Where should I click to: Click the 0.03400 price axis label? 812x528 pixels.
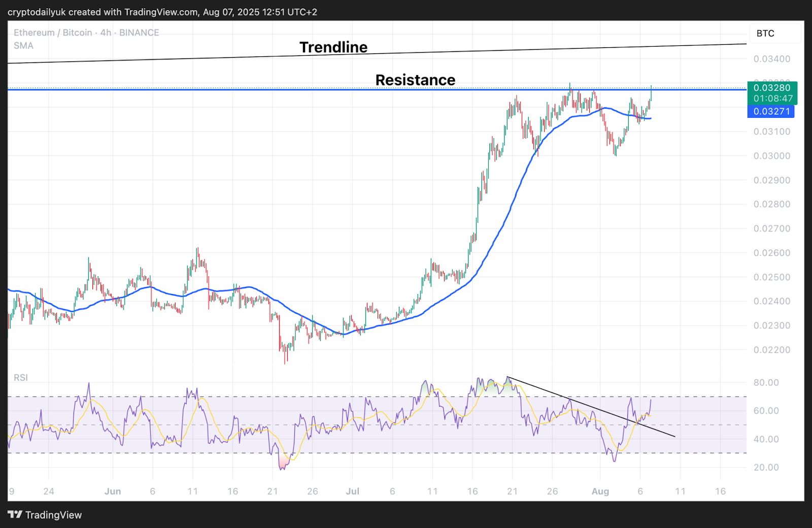[x=771, y=59]
